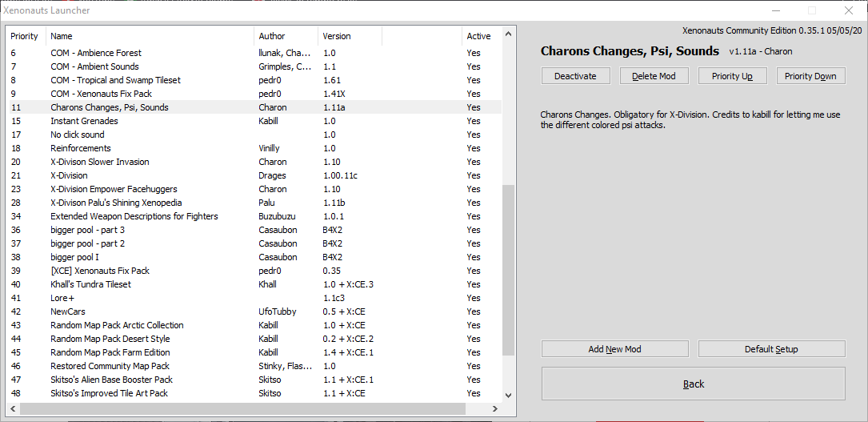Select bigger pool - part 2 row
This screenshot has width=868, height=422.
[x=254, y=243]
